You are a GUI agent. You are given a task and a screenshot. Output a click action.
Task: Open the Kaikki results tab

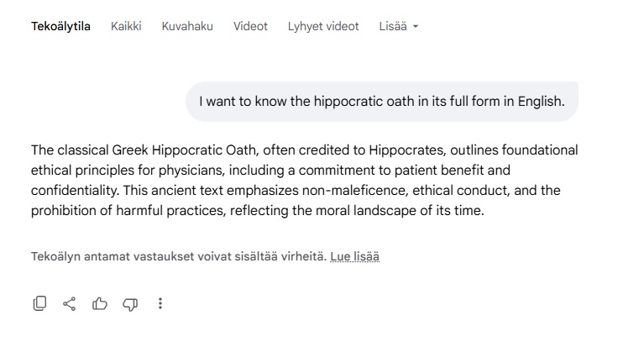(126, 26)
